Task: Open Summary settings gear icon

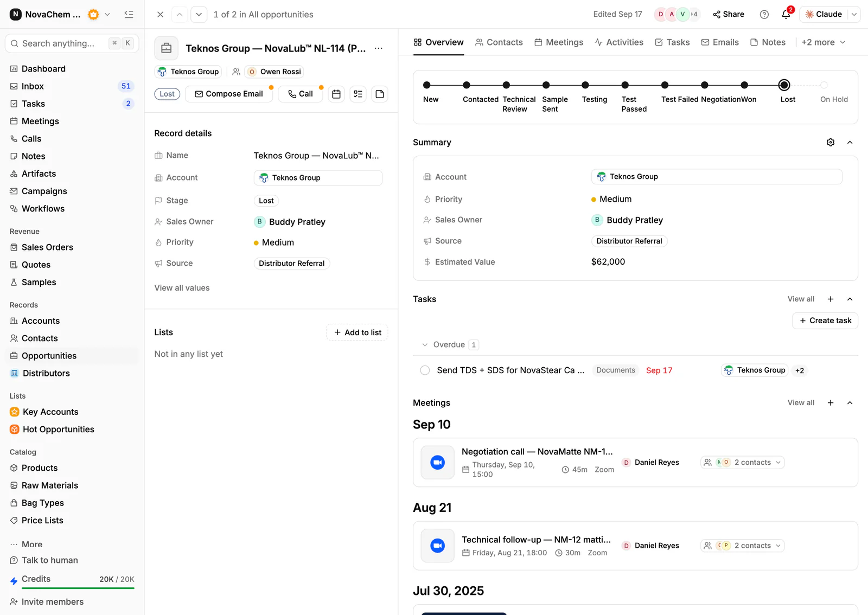Action: point(831,143)
